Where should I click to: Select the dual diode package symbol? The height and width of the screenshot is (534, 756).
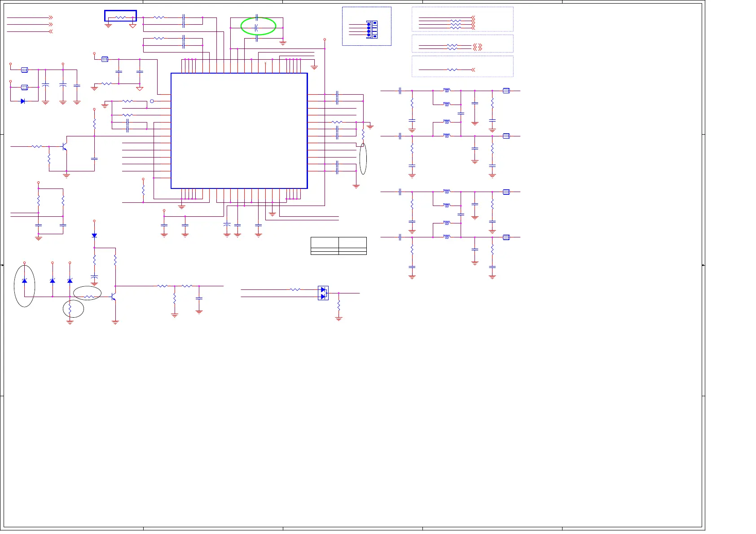click(323, 293)
